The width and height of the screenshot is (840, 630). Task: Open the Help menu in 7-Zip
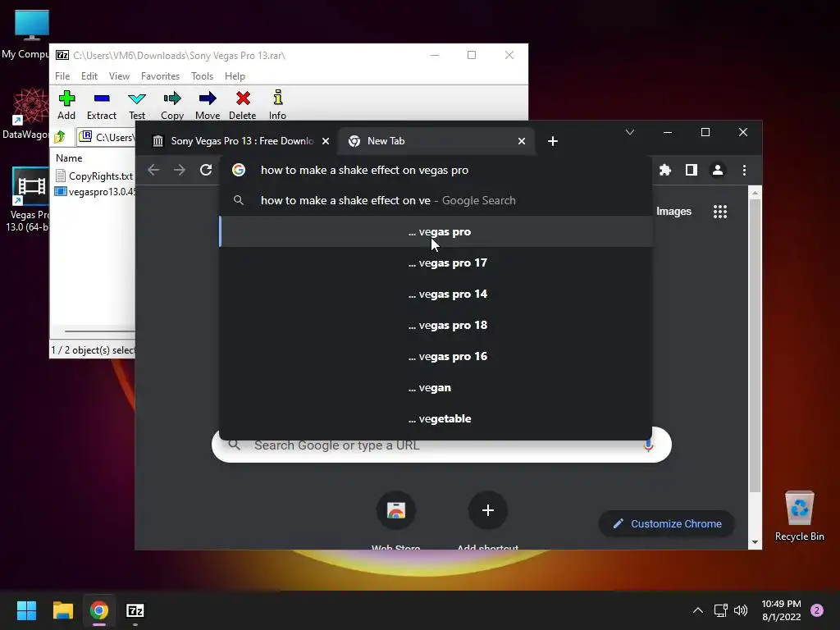pos(235,76)
